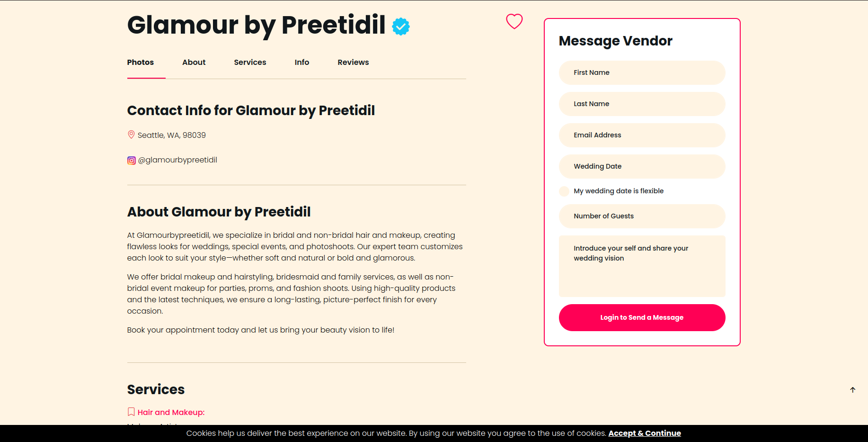The image size is (868, 442).
Task: Click the Email Address input
Action: click(642, 135)
